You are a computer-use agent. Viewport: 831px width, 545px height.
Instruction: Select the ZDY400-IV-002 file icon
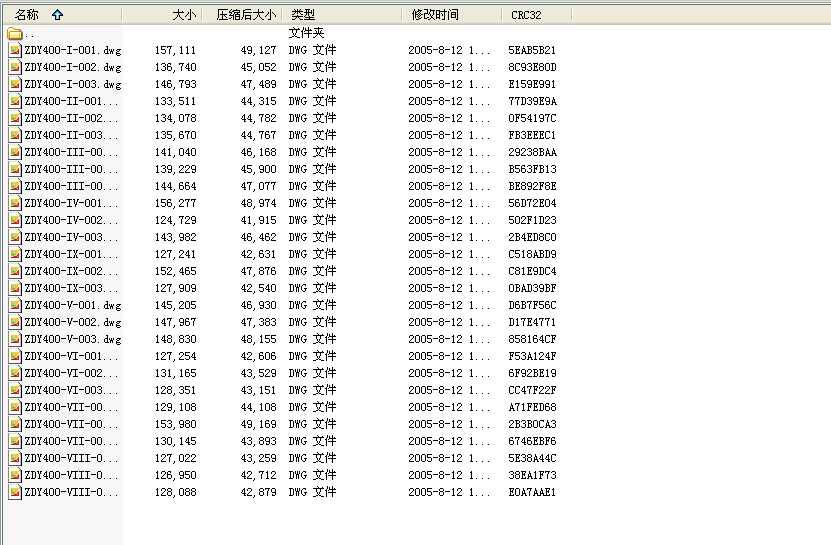click(x=15, y=220)
